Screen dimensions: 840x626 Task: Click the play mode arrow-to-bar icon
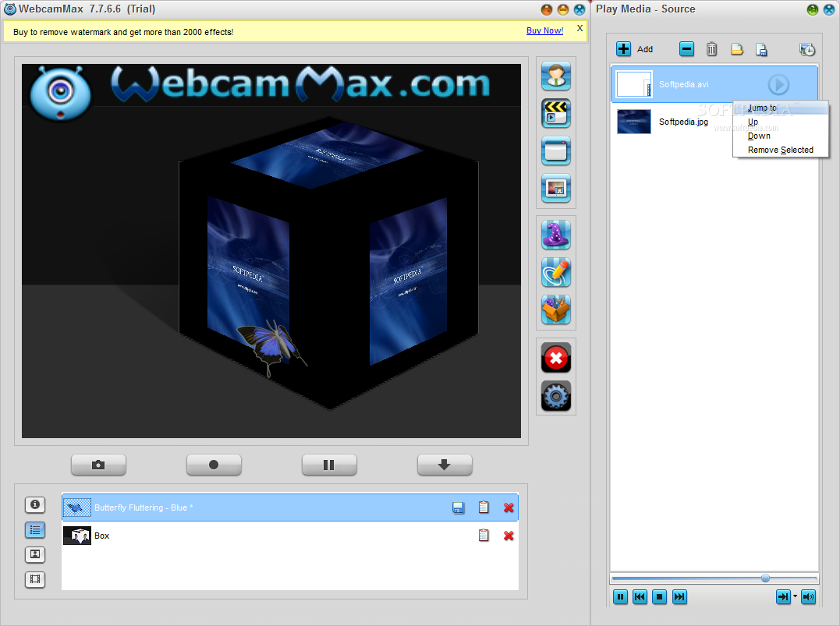click(783, 596)
